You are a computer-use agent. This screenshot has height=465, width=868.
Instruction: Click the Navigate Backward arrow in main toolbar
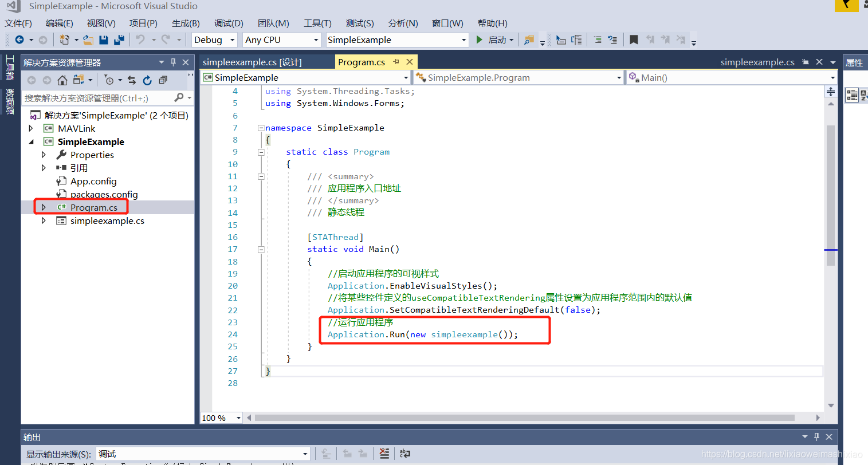19,40
